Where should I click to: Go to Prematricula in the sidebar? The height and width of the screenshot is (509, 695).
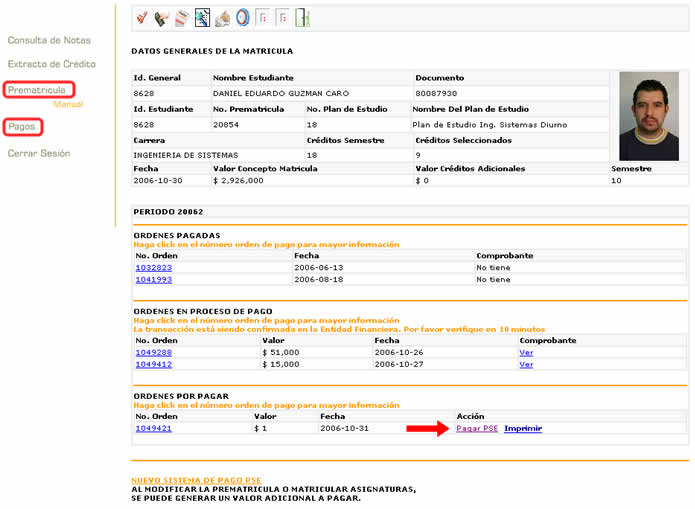point(37,90)
